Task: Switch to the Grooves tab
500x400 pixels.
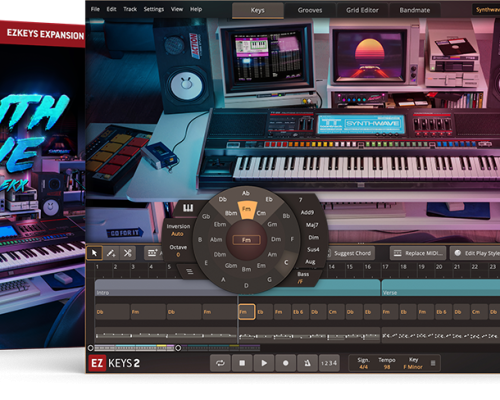Action: (310, 10)
